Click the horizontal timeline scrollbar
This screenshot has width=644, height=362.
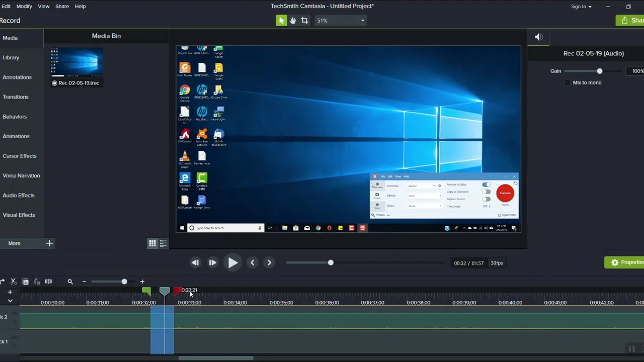[216, 358]
